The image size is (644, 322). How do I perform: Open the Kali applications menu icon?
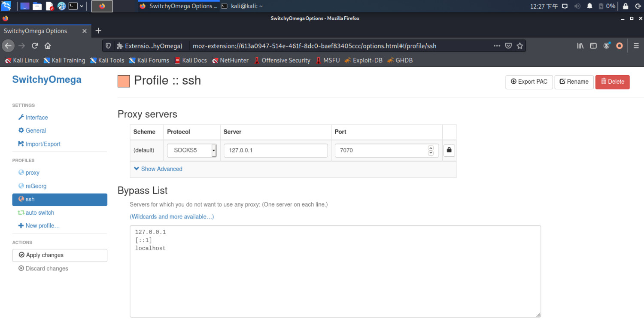6,6
